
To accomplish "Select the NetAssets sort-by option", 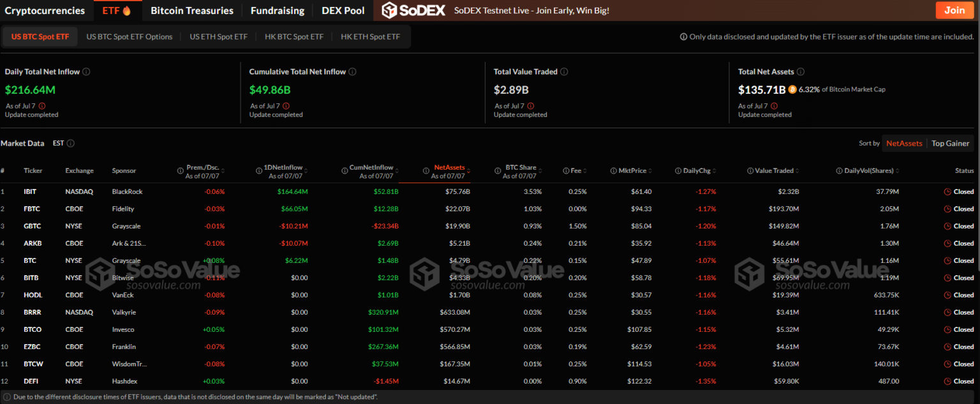I will [x=904, y=144].
